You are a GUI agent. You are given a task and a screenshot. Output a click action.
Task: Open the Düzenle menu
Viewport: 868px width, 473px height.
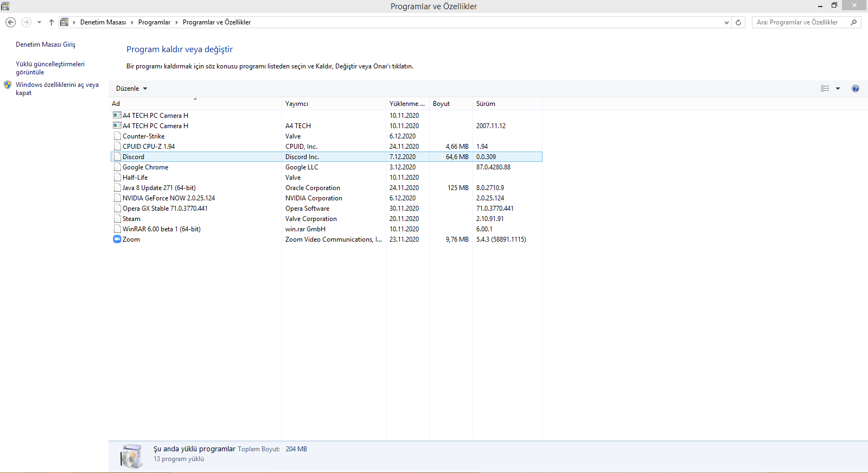pos(131,89)
